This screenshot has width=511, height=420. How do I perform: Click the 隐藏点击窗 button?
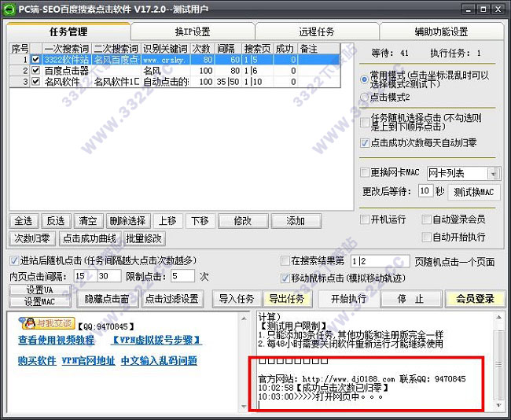[x=107, y=299]
